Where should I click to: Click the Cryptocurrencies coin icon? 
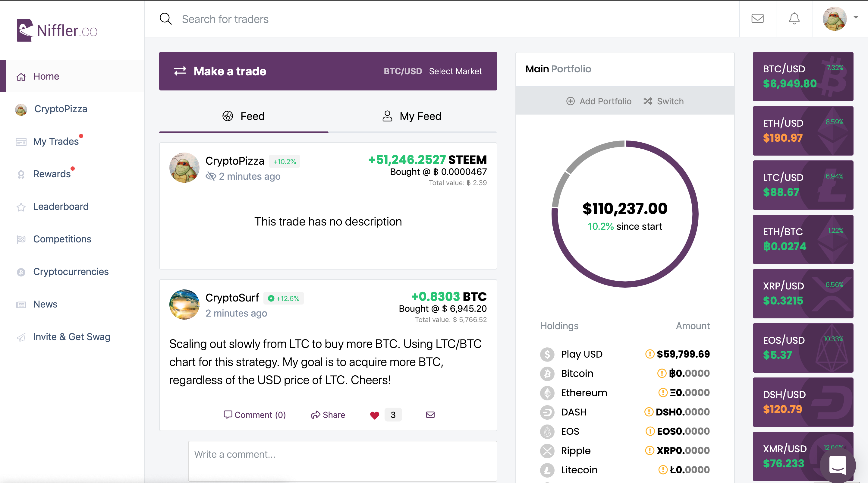pyautogui.click(x=21, y=272)
